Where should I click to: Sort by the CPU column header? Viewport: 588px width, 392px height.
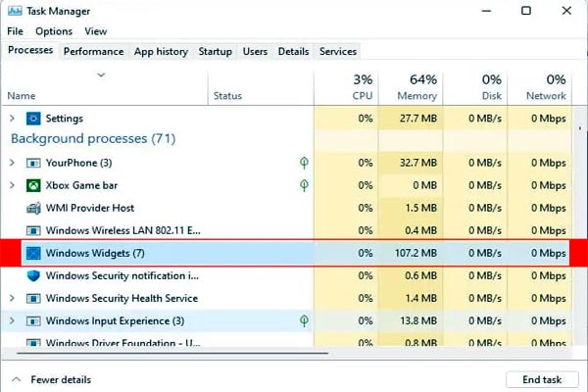pyautogui.click(x=347, y=87)
